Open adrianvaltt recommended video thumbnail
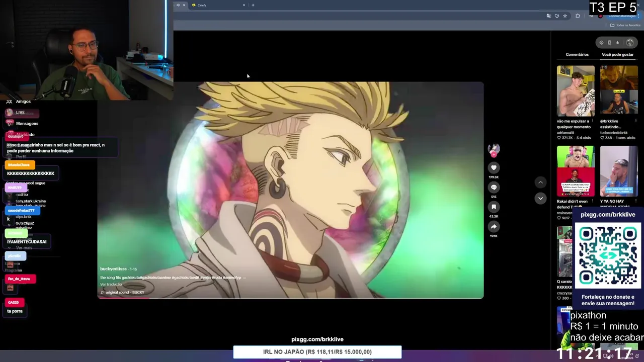The height and width of the screenshot is (362, 644). [576, 91]
